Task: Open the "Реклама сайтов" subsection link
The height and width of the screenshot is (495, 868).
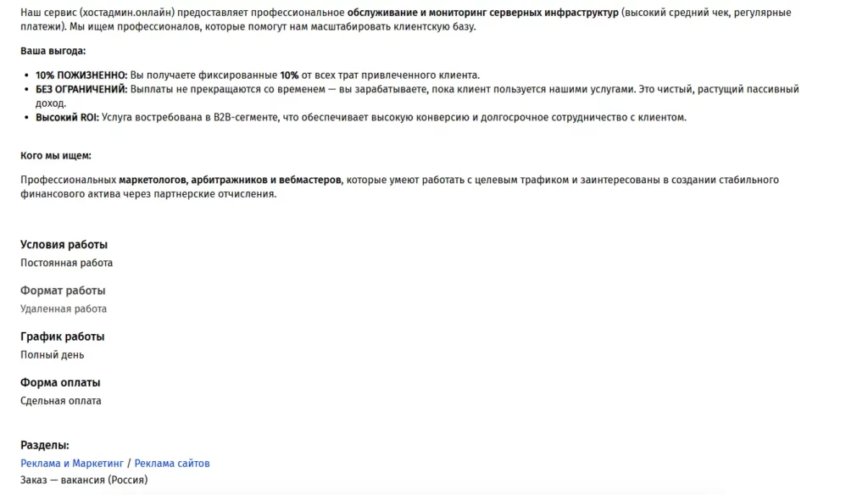Action: [172, 464]
